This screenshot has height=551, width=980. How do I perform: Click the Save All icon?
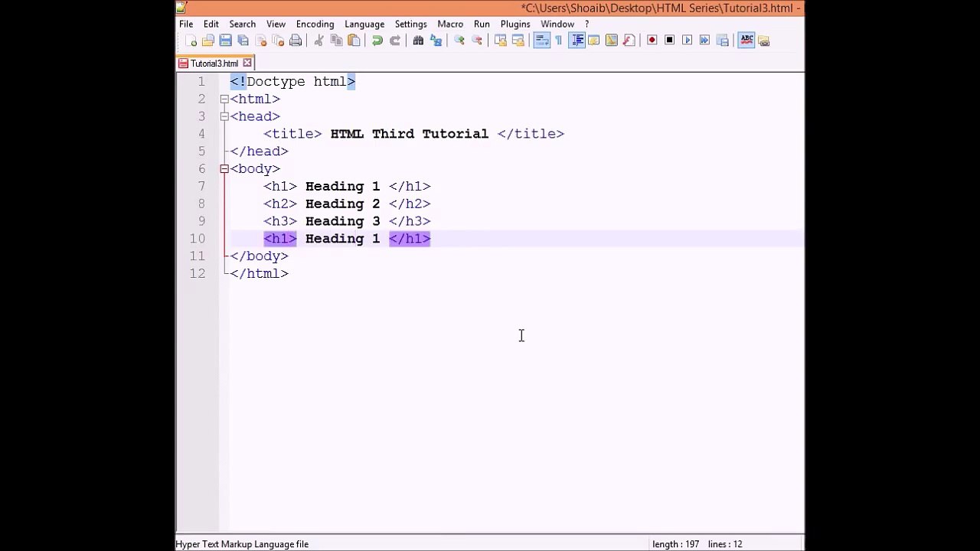(243, 41)
